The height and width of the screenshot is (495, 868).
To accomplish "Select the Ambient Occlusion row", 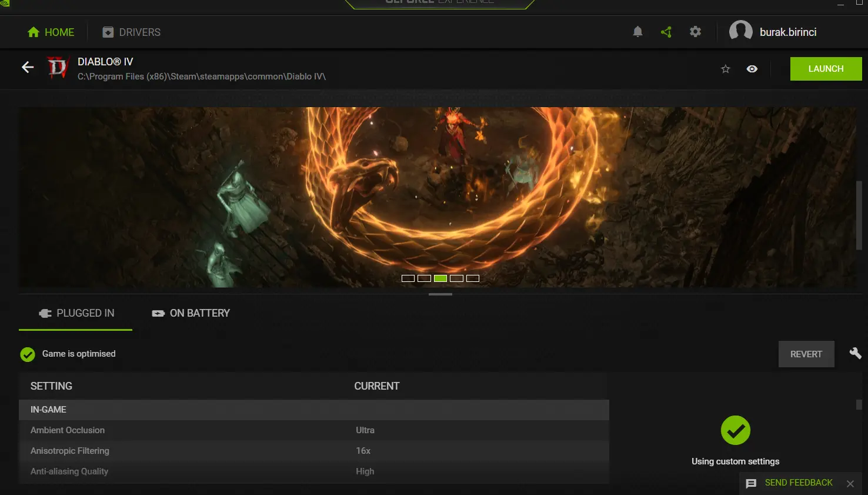I will point(314,430).
